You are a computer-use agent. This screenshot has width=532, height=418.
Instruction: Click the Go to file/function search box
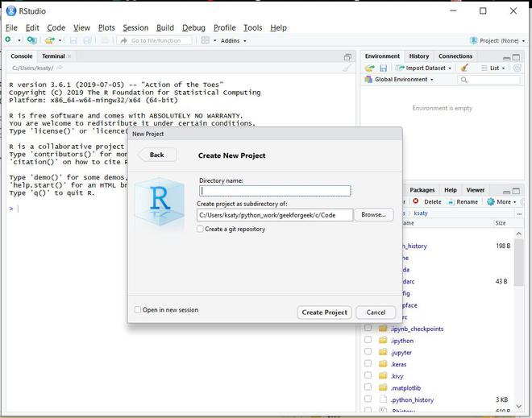pos(155,41)
